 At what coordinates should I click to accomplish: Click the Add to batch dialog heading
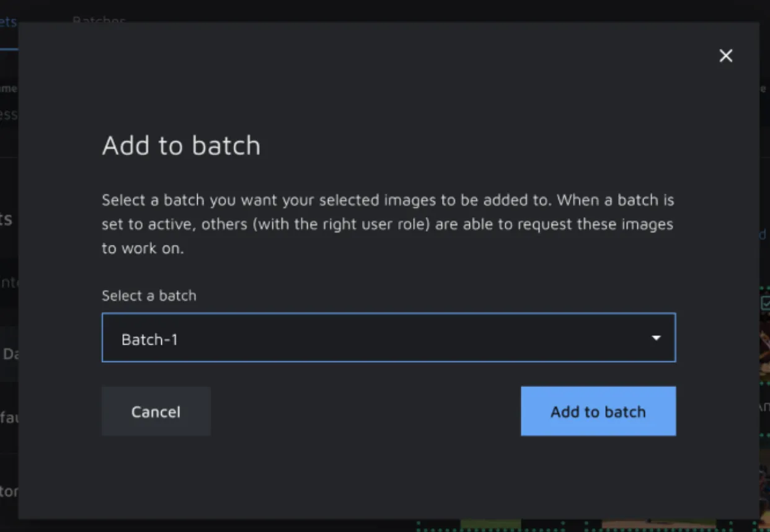tap(181, 146)
